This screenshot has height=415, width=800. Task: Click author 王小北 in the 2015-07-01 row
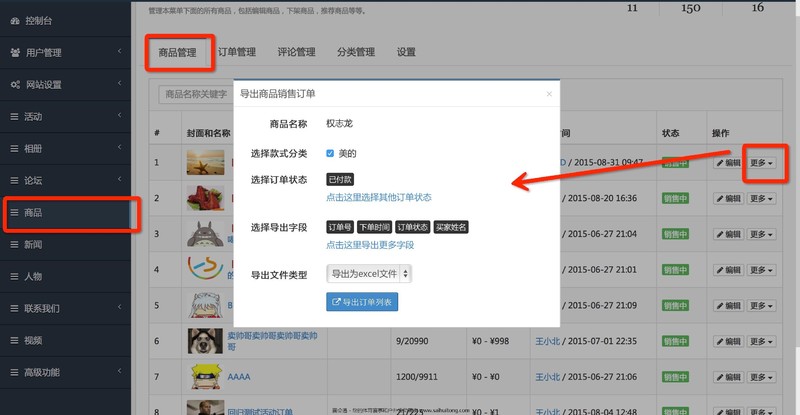pos(547,341)
